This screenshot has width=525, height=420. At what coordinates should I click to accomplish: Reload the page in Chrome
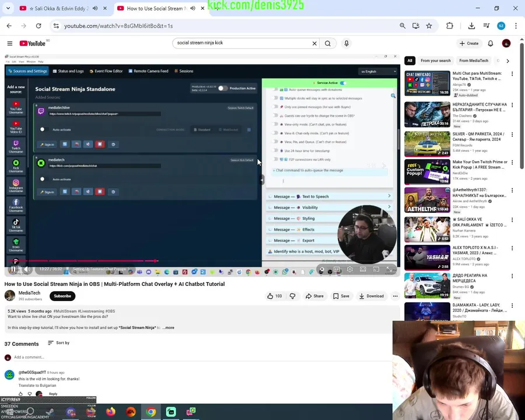pos(38,26)
